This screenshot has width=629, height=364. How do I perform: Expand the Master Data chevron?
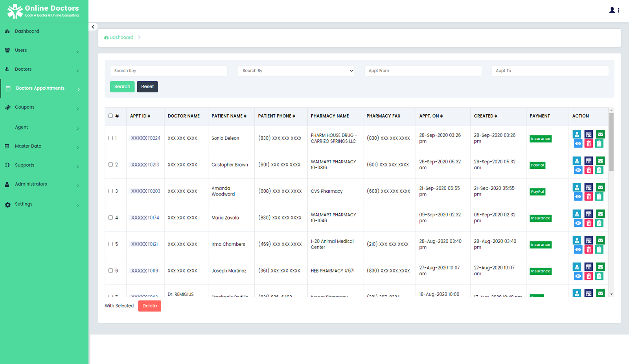[78, 147]
